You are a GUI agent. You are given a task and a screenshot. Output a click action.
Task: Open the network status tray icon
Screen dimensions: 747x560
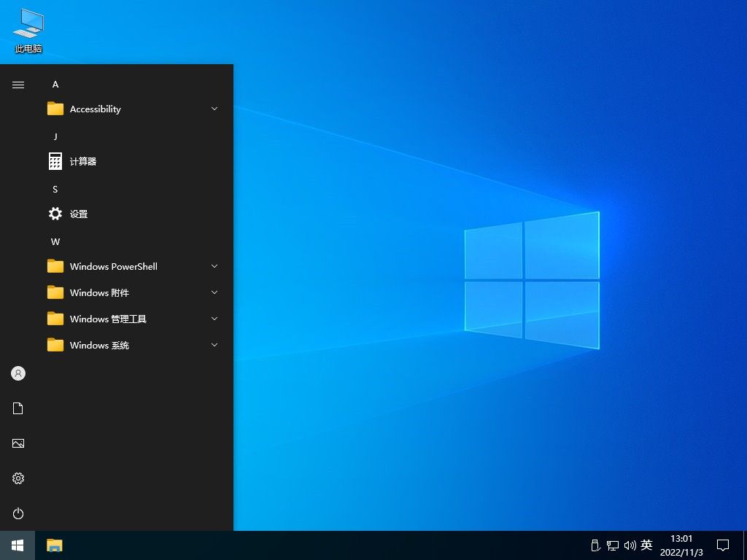[x=613, y=545]
